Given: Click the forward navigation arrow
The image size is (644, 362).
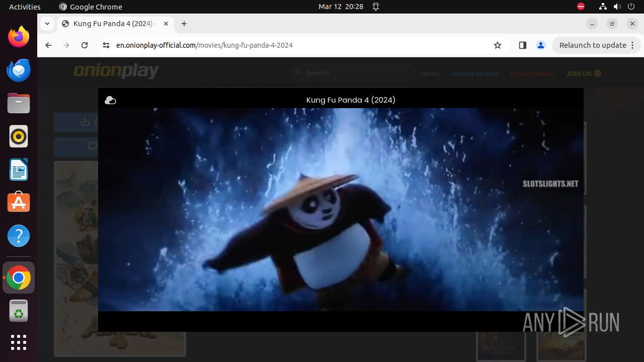Looking at the screenshot, I should (66, 45).
